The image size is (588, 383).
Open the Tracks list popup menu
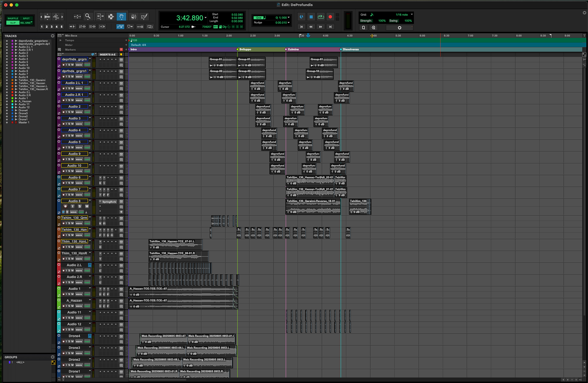[x=52, y=36]
